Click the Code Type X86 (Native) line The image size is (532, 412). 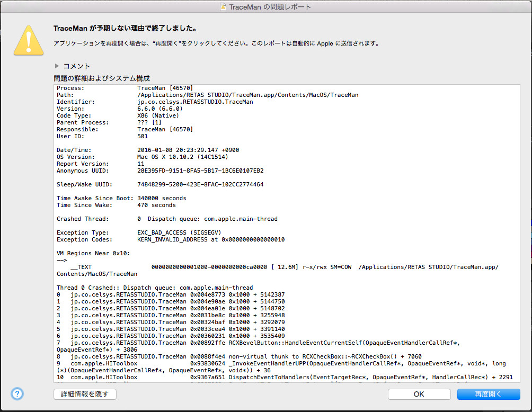point(118,115)
